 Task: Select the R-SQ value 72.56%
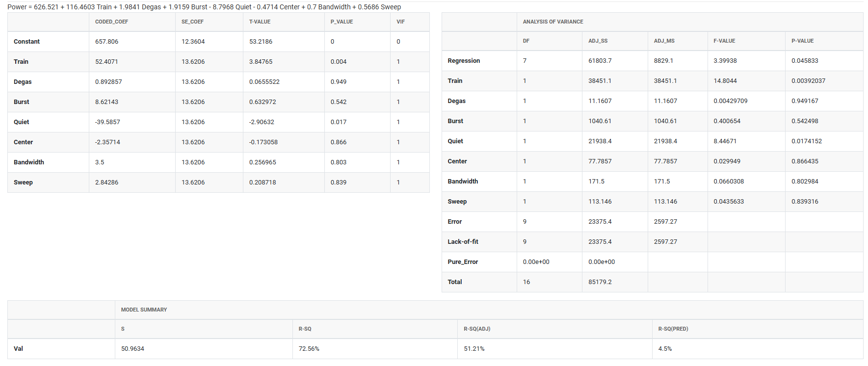[309, 349]
